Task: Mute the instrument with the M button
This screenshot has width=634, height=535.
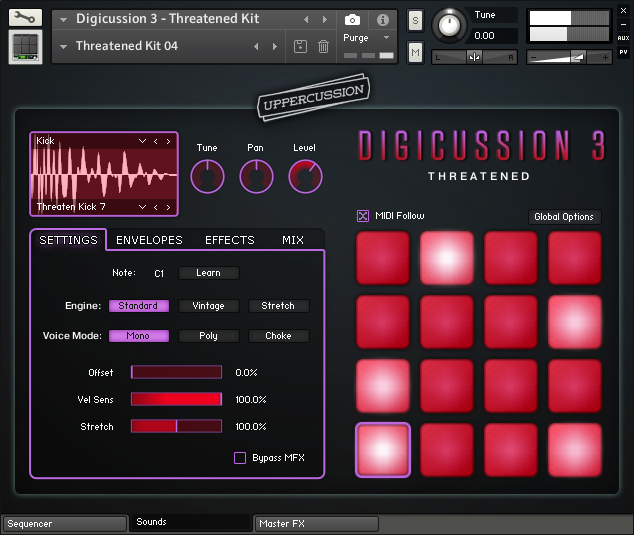Action: pyautogui.click(x=415, y=52)
